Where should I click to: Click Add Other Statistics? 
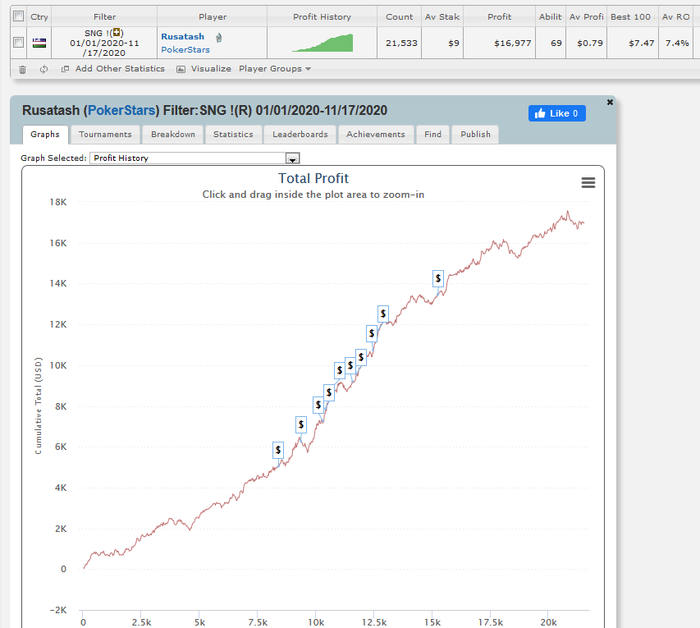click(x=120, y=69)
